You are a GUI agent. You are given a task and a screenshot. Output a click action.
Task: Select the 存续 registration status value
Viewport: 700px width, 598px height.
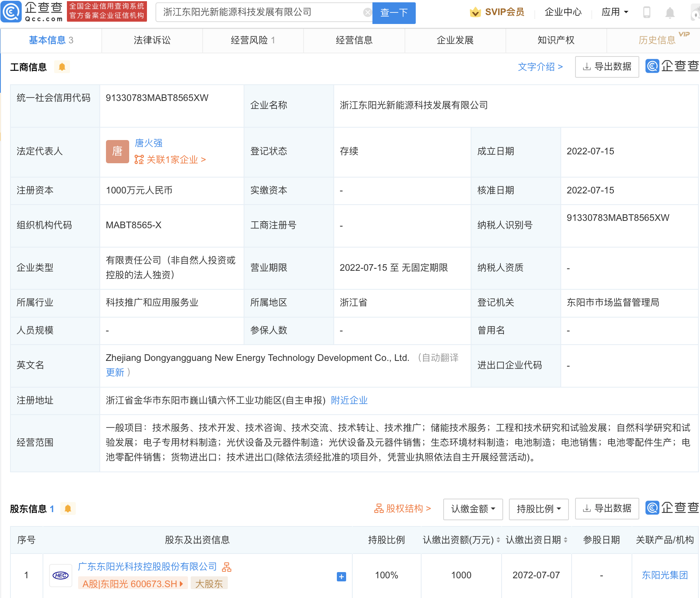(x=349, y=151)
